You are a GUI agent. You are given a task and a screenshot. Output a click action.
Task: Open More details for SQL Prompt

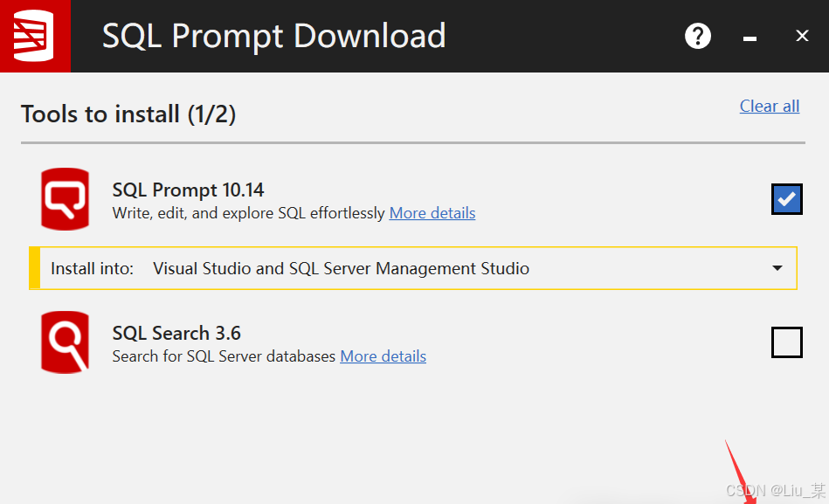click(x=432, y=213)
